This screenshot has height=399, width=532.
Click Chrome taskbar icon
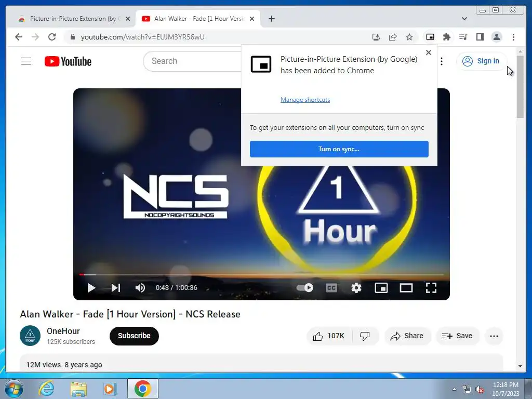point(142,389)
